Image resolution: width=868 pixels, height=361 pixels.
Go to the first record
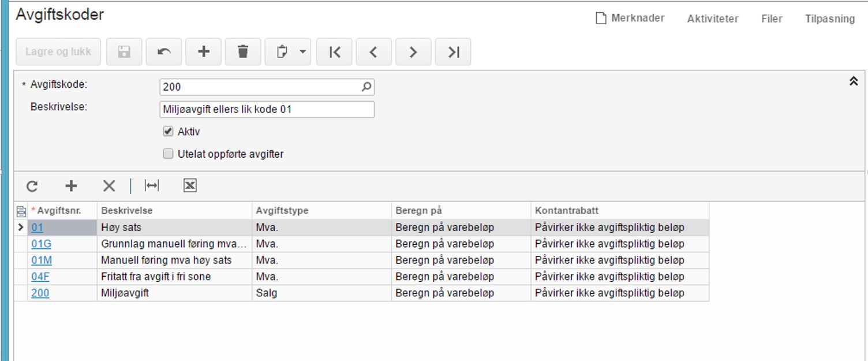click(x=334, y=52)
